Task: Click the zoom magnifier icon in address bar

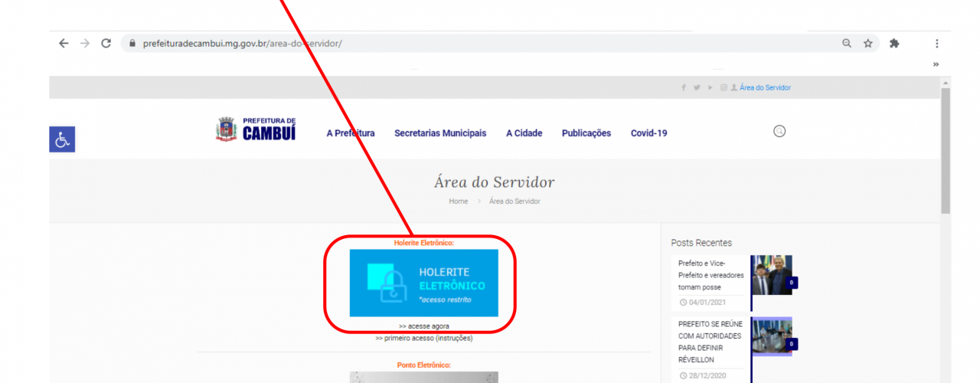Action: point(847,44)
